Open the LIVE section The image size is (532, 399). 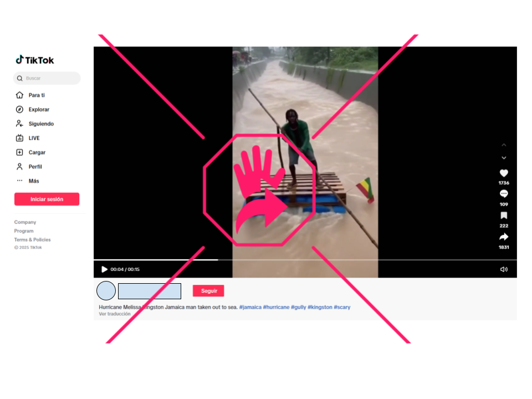tap(34, 138)
